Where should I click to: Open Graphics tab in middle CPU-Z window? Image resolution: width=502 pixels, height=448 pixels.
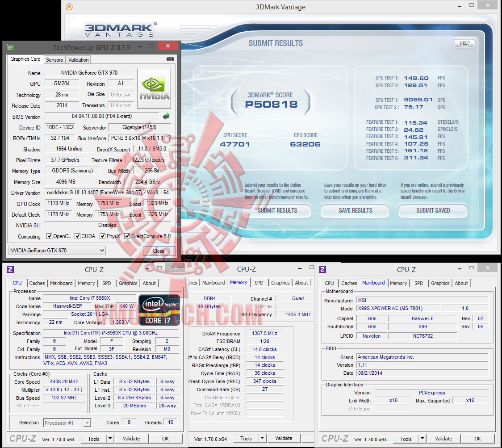(280, 283)
